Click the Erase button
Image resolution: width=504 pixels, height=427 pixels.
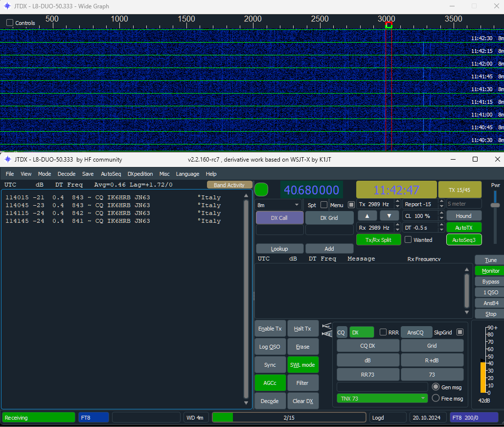pyautogui.click(x=302, y=347)
